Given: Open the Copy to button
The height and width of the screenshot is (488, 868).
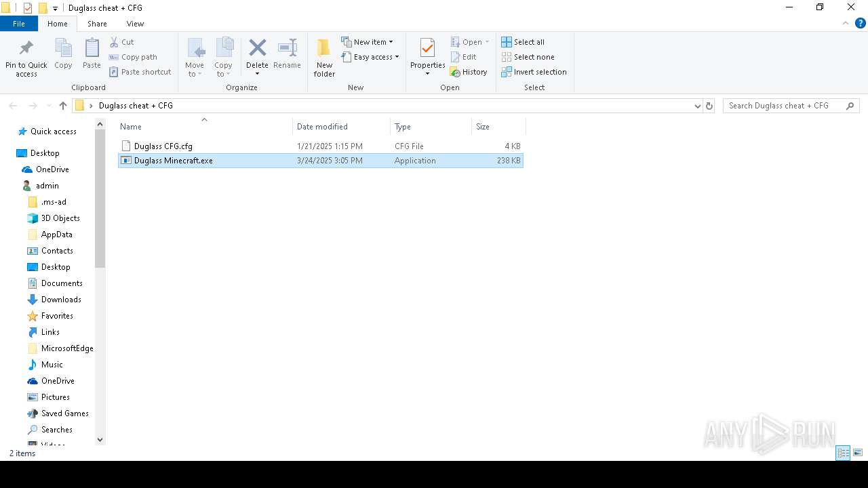Looking at the screenshot, I should click(x=223, y=58).
